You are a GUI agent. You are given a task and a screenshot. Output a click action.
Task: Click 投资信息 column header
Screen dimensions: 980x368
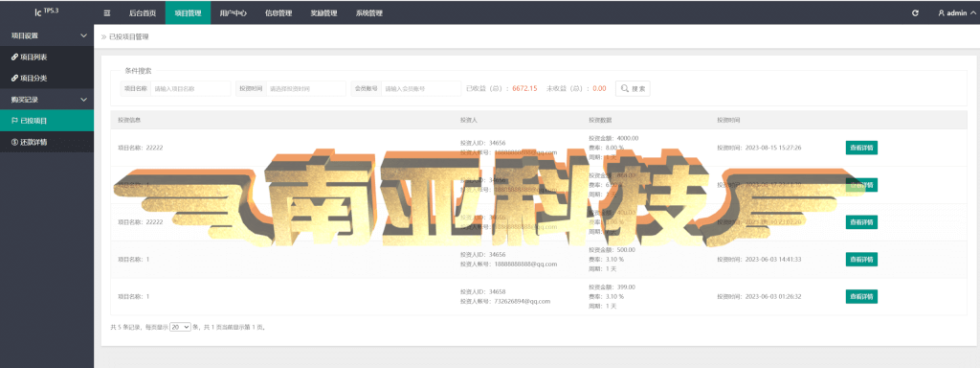129,120
